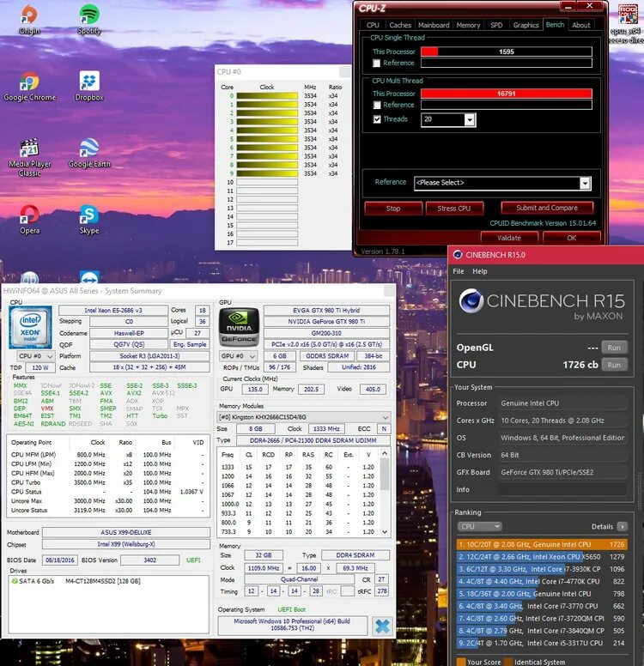Click the Eng. Sample field in HWiNFO64
This screenshot has height=666, width=644.
[190, 344]
